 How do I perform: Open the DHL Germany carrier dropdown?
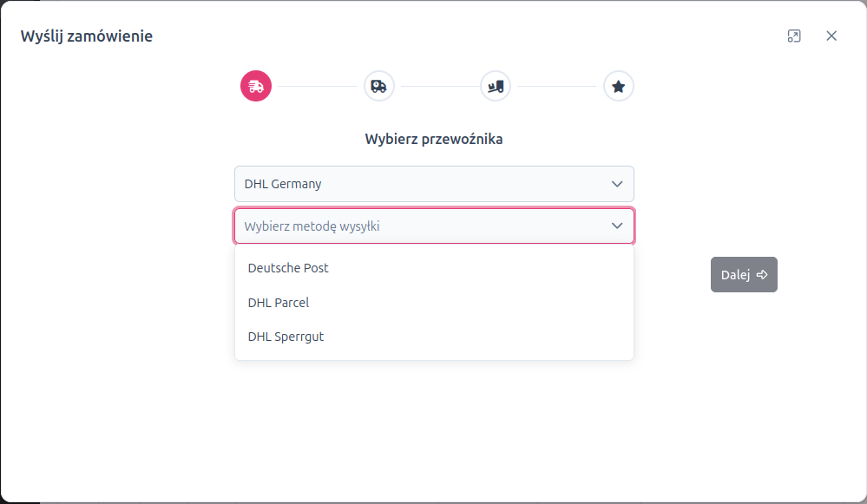click(434, 184)
